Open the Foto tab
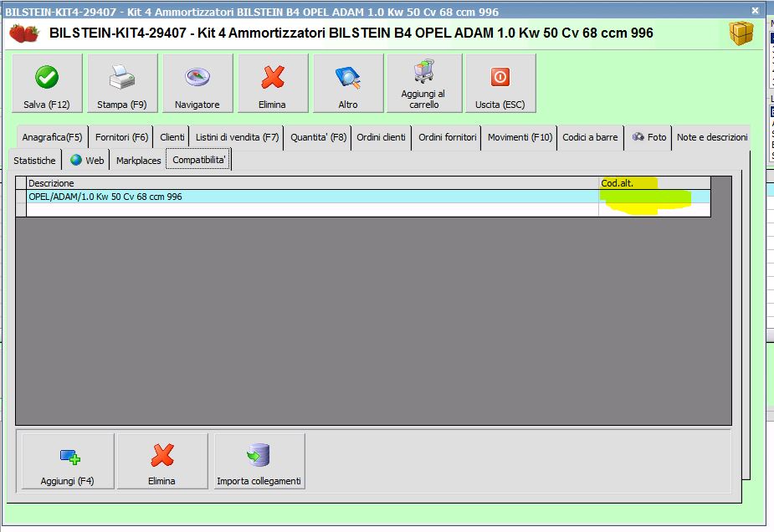Screen dimensions: 774x532 click(x=648, y=137)
